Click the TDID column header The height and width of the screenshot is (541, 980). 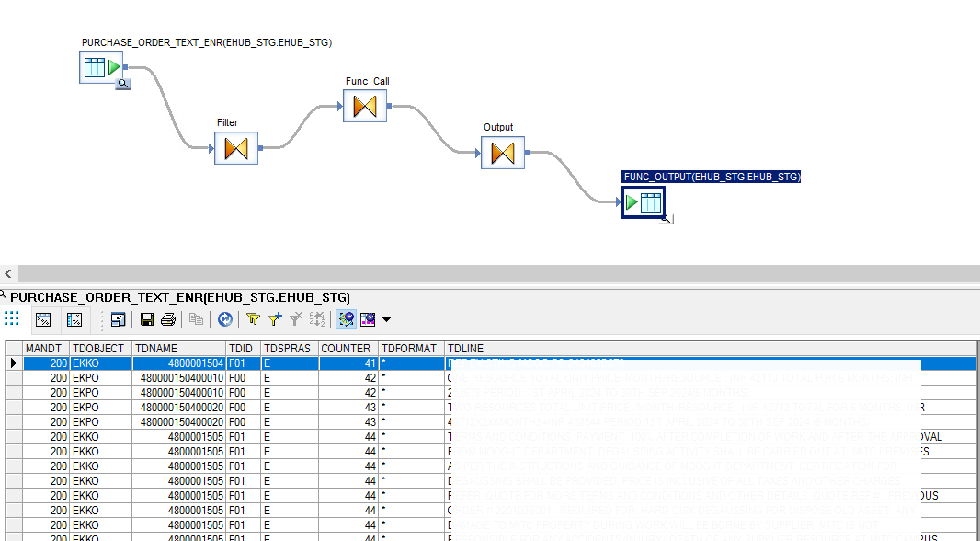(243, 349)
